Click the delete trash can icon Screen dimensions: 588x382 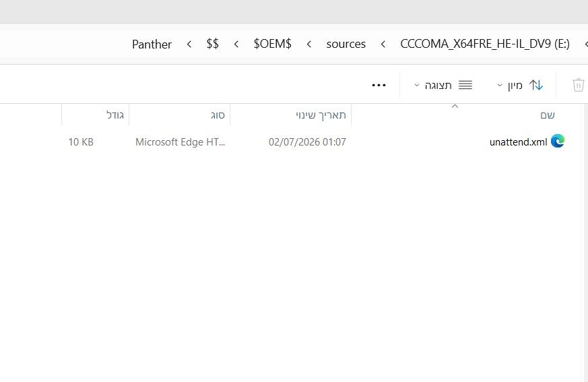579,85
